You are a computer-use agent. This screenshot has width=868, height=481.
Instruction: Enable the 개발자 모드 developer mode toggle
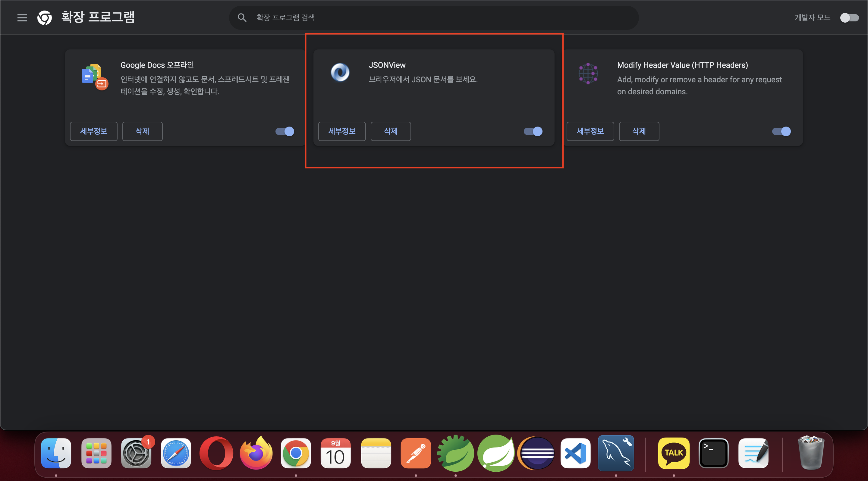[x=849, y=17]
